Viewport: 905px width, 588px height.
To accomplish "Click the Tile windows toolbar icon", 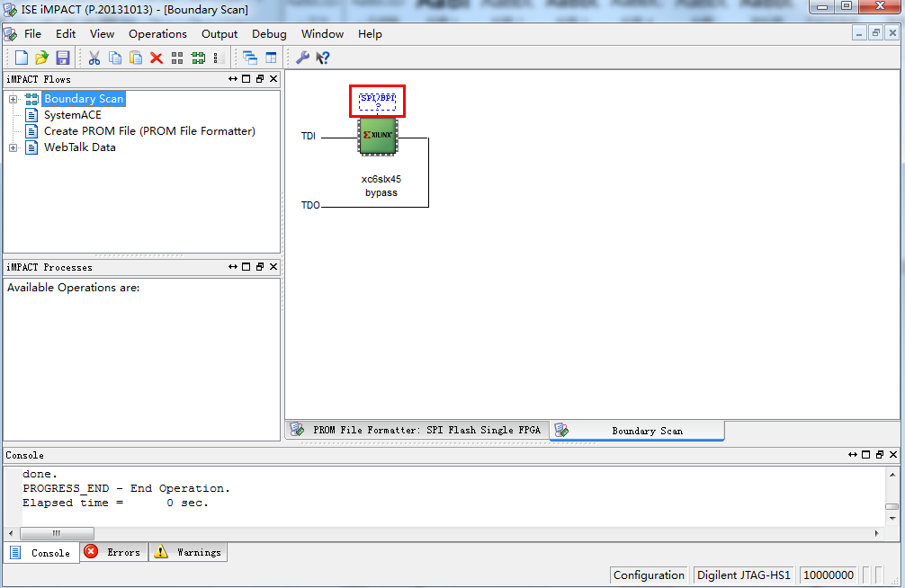I will (271, 58).
